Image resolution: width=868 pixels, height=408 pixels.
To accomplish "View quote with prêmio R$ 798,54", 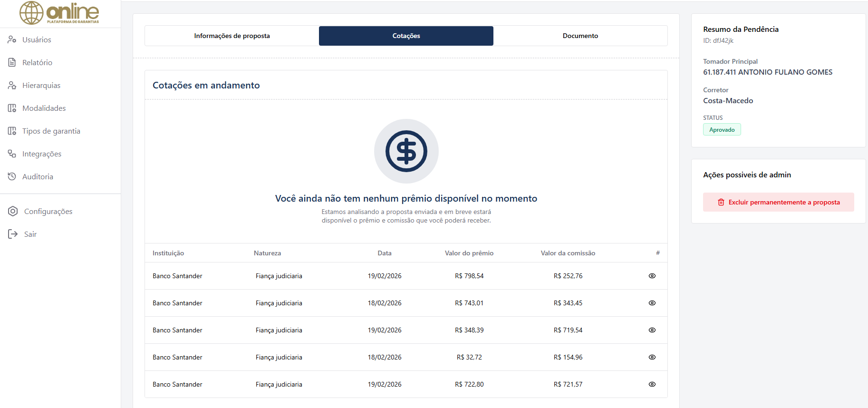I will 652,276.
